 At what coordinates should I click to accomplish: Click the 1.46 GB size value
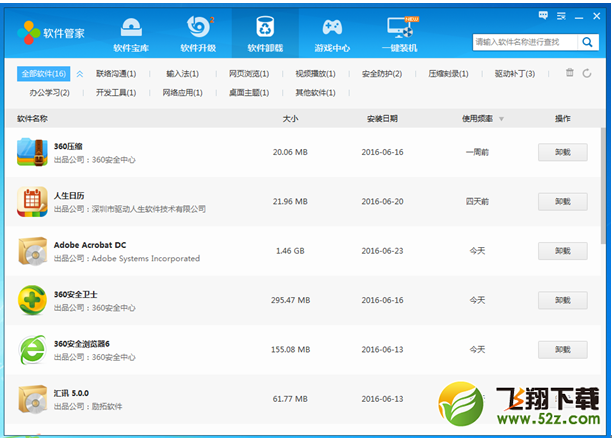point(290,251)
